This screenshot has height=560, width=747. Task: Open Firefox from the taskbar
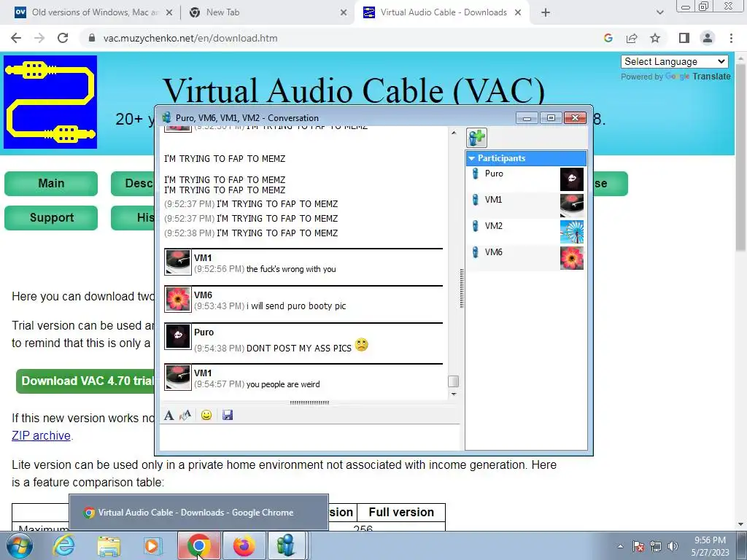coord(244,545)
